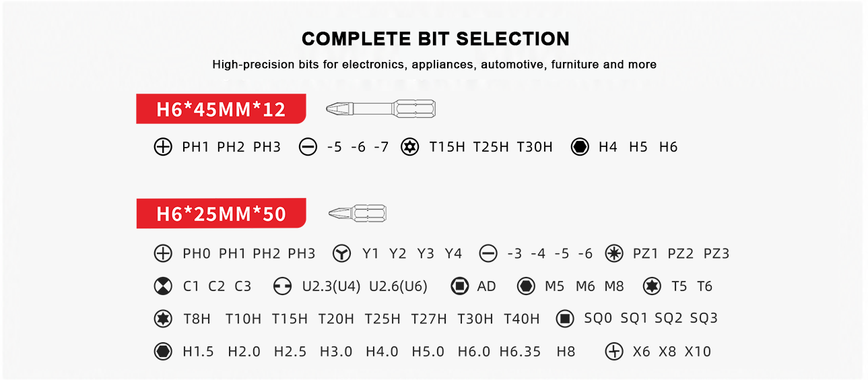Click the tamper-proof Torx icon beside T8H

pyautogui.click(x=163, y=318)
